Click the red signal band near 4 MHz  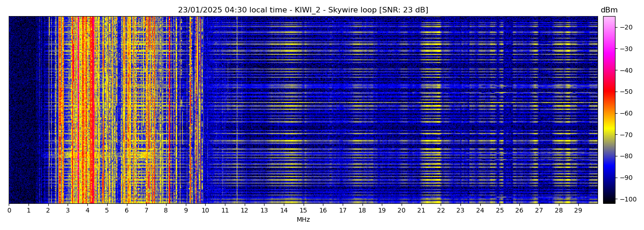(x=92, y=110)
